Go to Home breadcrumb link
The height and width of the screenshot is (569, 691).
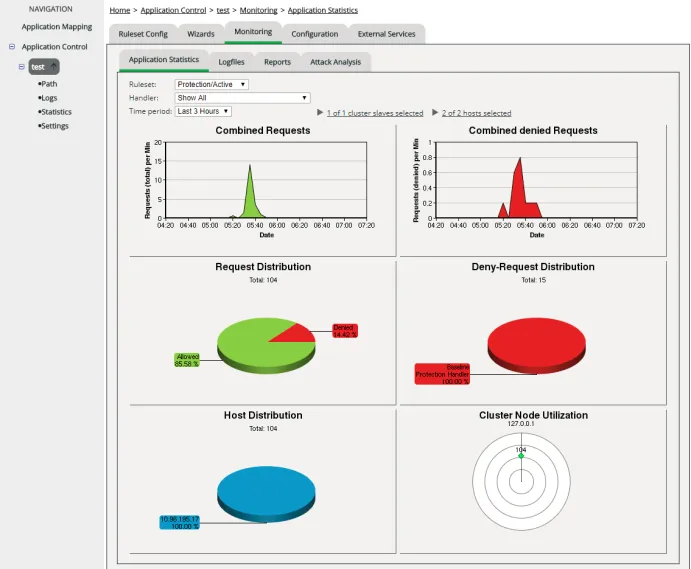120,10
